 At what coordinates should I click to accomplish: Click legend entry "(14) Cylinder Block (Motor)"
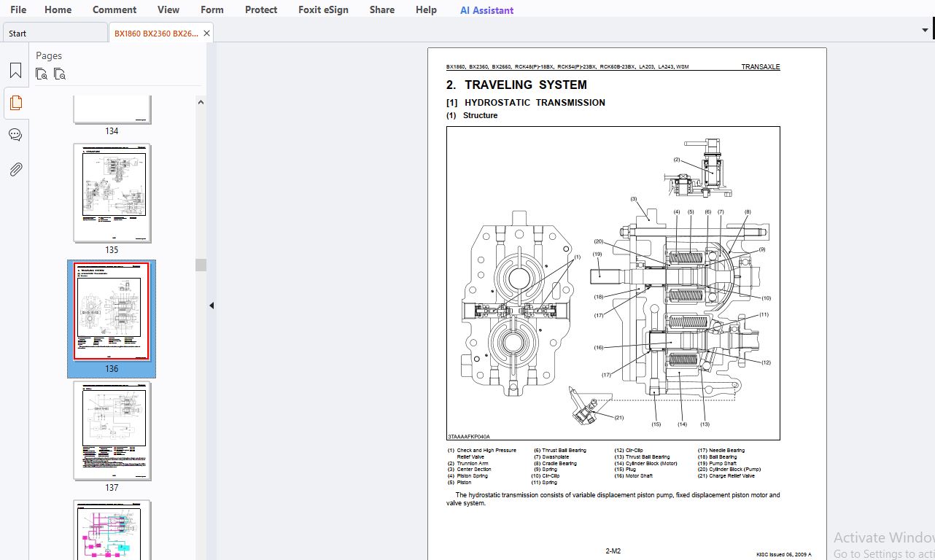[x=645, y=464]
